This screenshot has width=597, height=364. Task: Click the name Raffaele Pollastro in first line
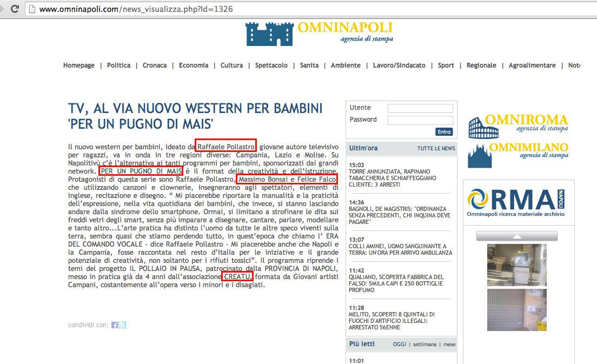tap(226, 147)
